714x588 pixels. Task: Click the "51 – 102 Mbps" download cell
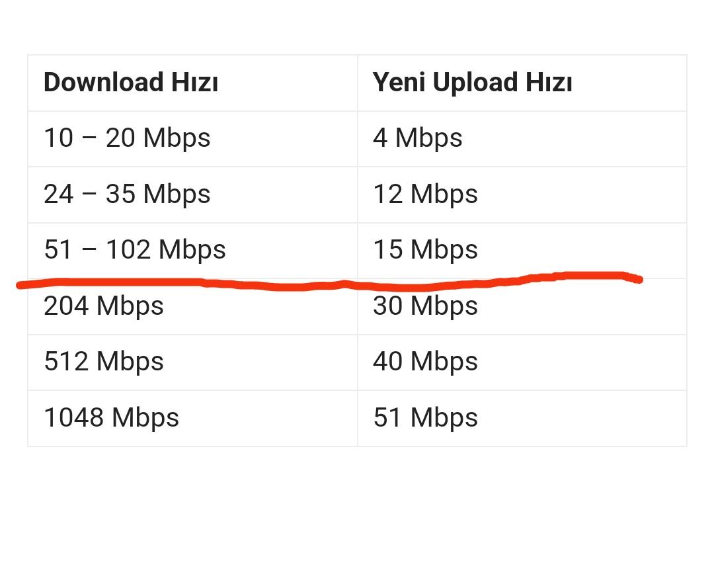[135, 250]
